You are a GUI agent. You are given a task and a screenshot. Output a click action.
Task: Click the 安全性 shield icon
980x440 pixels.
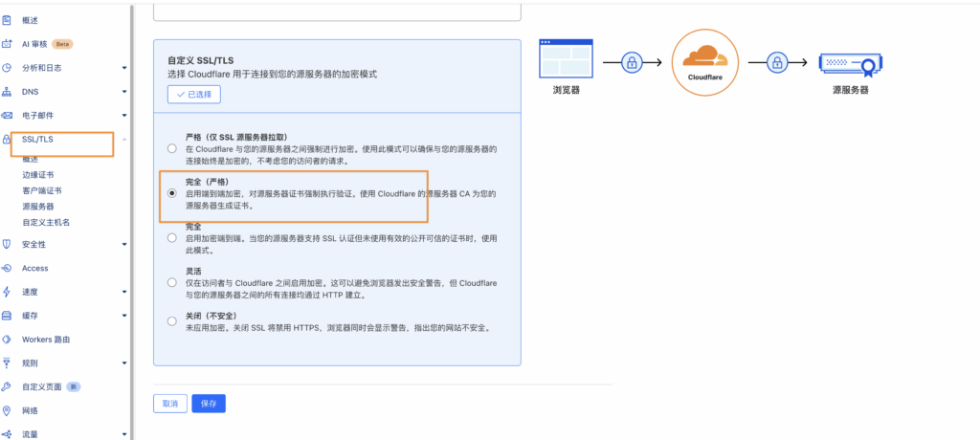[x=7, y=244]
